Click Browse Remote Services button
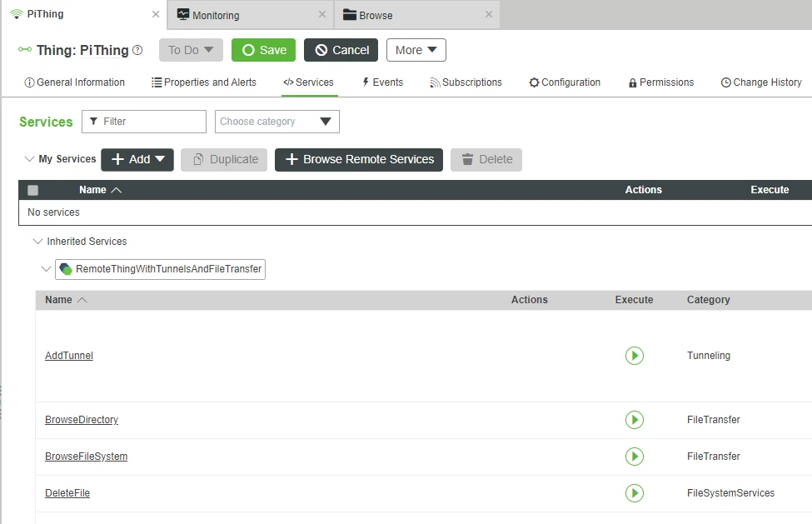The height and width of the screenshot is (524, 812). 359,159
